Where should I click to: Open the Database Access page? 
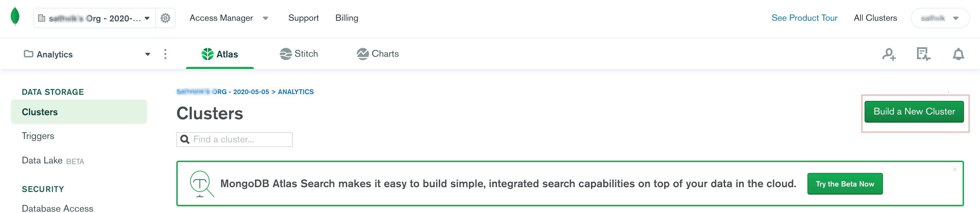[58, 208]
